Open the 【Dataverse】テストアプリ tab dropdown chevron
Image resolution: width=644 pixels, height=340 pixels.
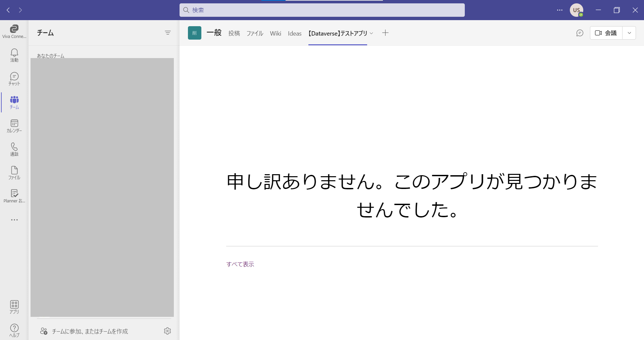tap(371, 33)
